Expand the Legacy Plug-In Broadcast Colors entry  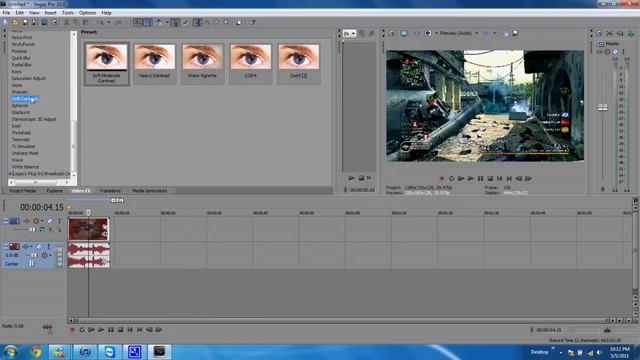point(10,174)
